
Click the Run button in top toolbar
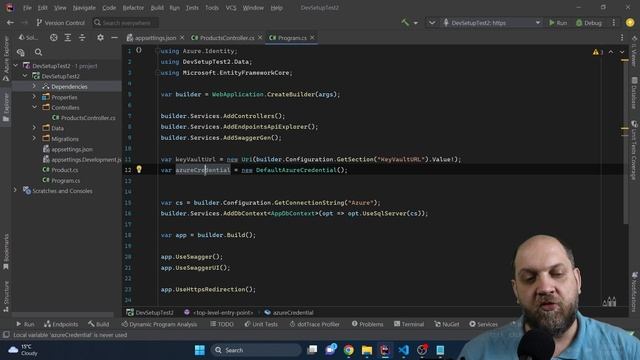(x=558, y=23)
